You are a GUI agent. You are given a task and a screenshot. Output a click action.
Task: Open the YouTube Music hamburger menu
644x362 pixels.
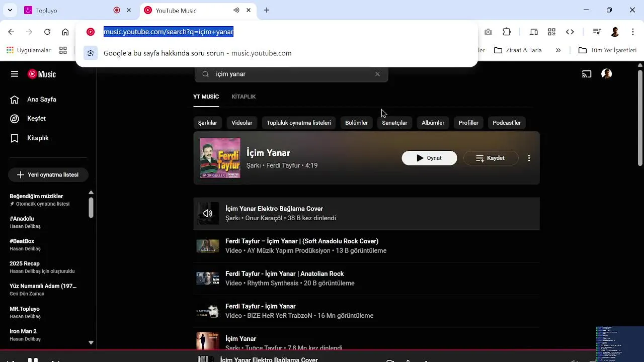coord(15,74)
